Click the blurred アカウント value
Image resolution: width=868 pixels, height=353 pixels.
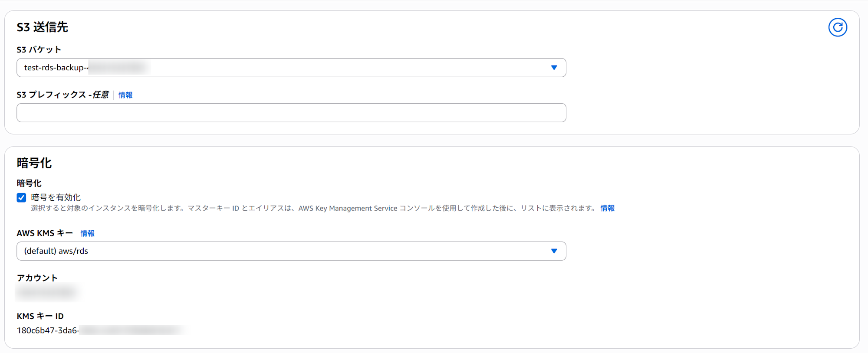tap(47, 292)
